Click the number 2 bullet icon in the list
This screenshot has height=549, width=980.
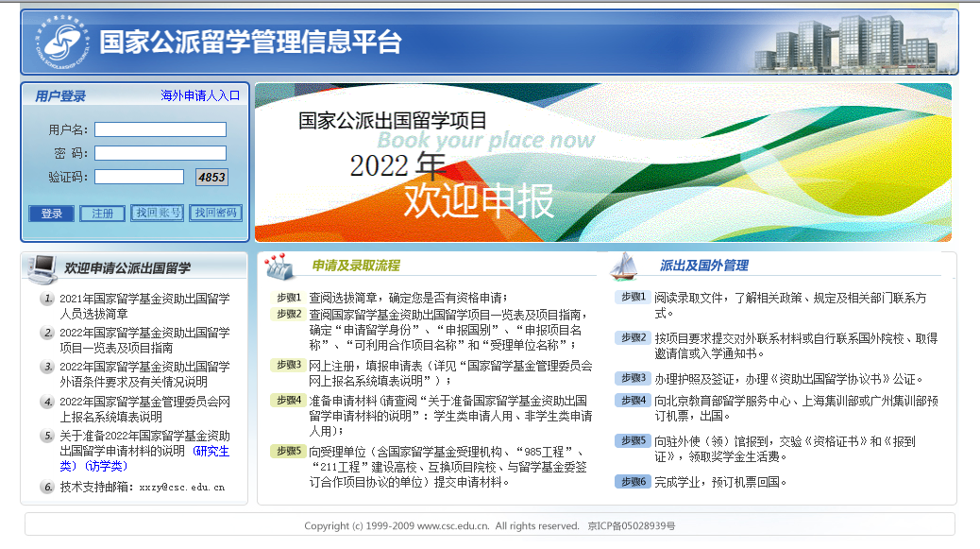click(47, 333)
